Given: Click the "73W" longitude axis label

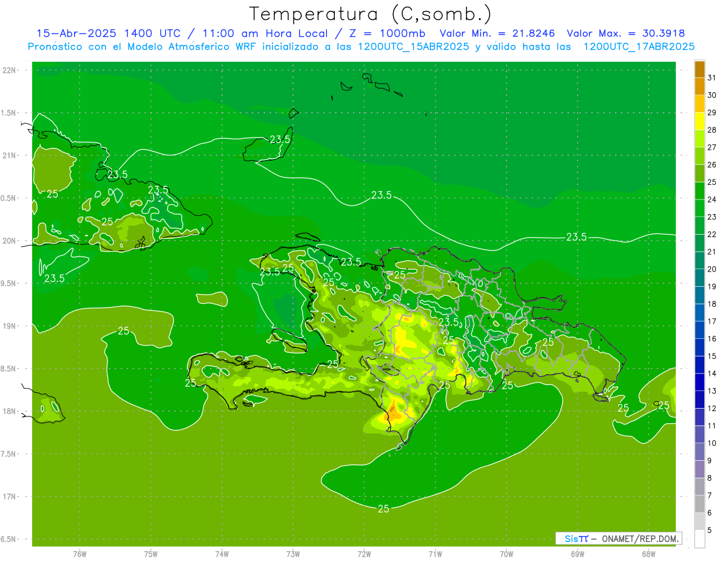Looking at the screenshot, I should point(293,554).
